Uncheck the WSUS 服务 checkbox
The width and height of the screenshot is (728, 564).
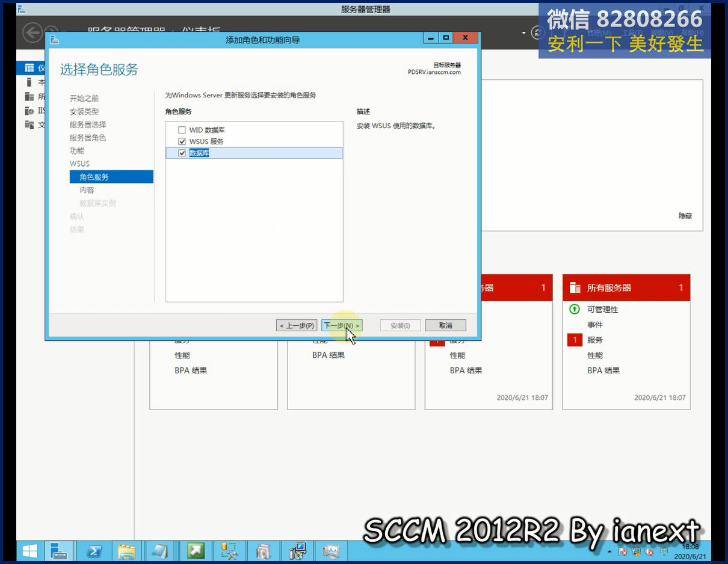pyautogui.click(x=182, y=141)
